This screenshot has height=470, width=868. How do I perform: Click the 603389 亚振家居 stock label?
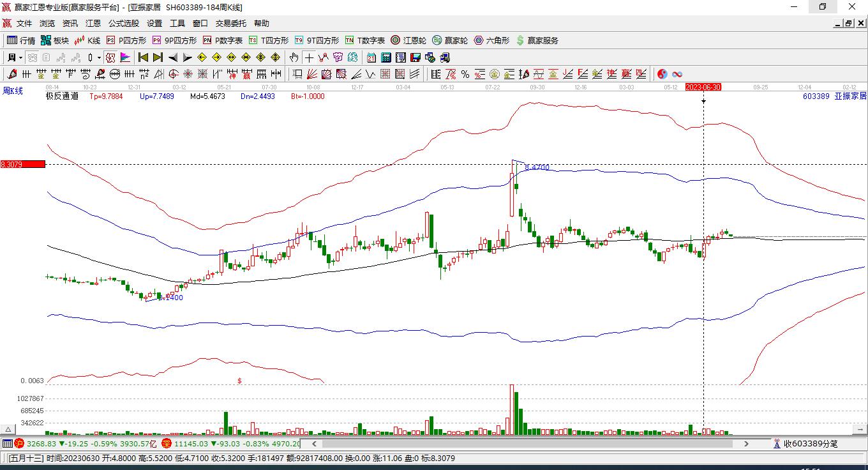(x=835, y=96)
